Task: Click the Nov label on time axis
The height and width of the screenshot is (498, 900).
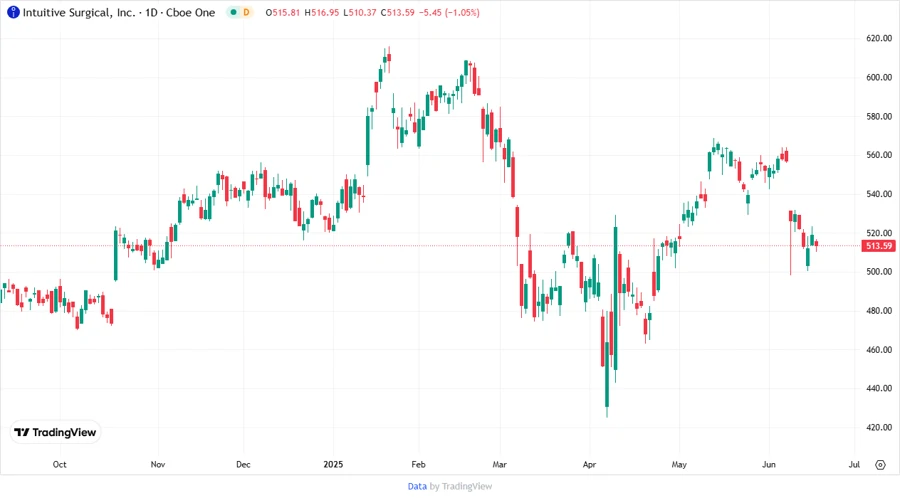Action: pos(158,465)
